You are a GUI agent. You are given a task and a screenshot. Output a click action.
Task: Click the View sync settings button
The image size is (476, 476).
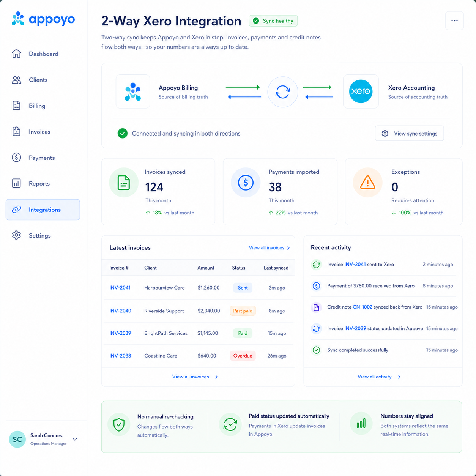(409, 133)
